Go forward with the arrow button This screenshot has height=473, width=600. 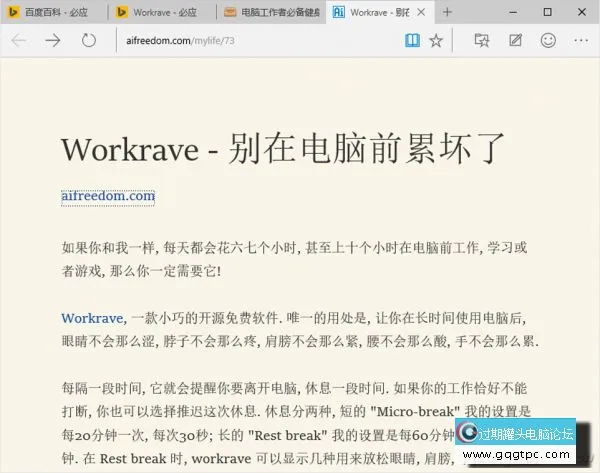click(53, 40)
